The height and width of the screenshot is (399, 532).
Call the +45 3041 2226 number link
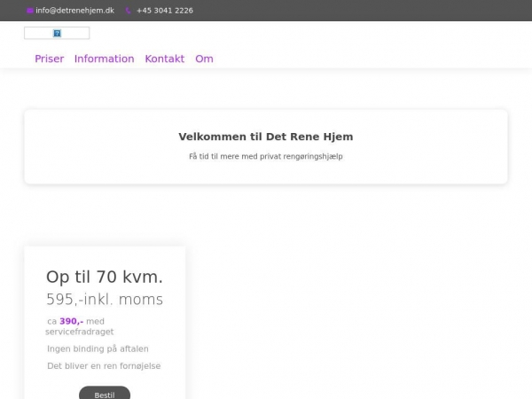coord(165,11)
